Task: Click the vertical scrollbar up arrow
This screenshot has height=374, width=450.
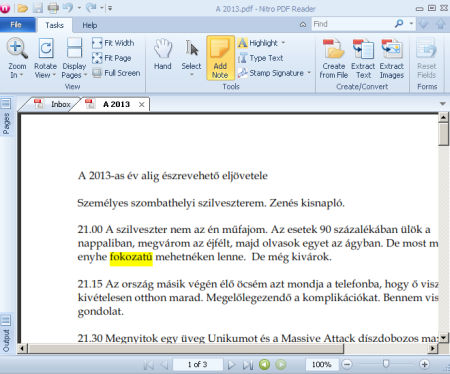Action: [443, 117]
